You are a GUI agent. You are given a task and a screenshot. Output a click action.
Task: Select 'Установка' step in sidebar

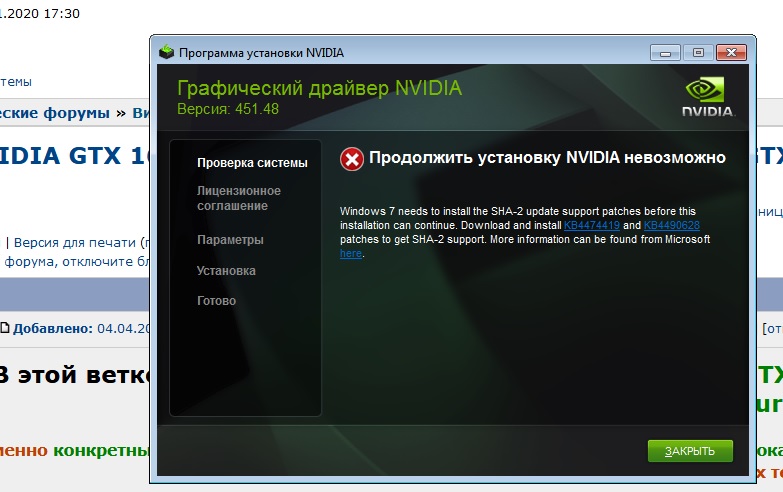tap(226, 271)
